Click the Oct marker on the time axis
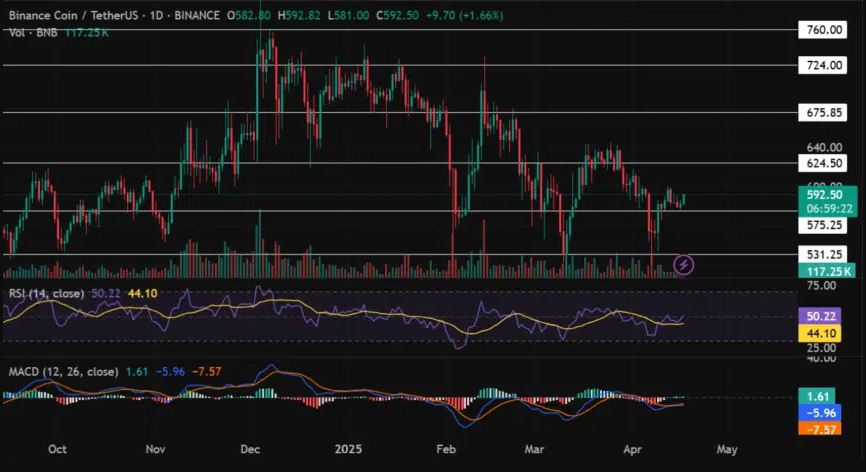866x472 pixels. point(57,450)
